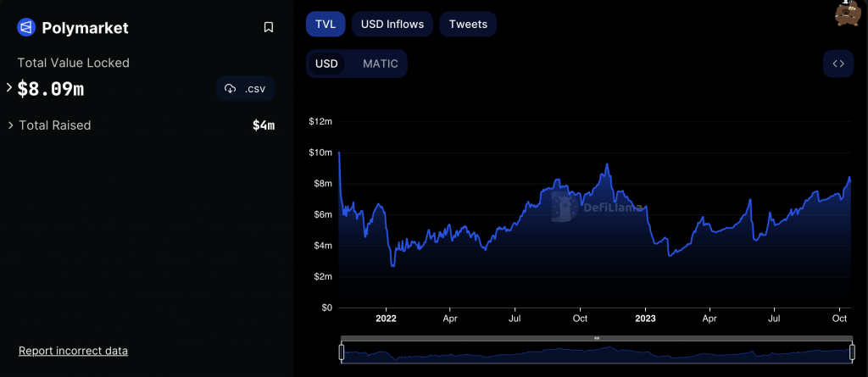
Task: Click the Polymarket title text
Action: (x=86, y=28)
